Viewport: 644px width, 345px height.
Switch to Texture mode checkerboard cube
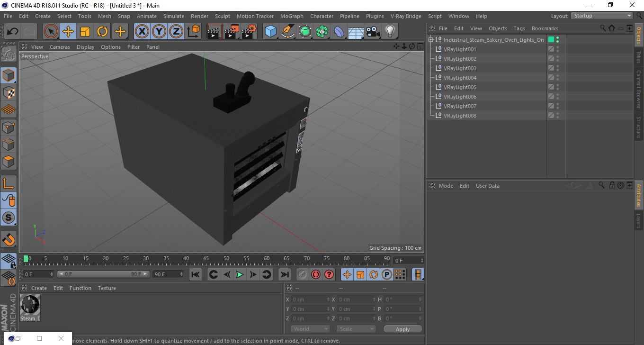(x=9, y=92)
